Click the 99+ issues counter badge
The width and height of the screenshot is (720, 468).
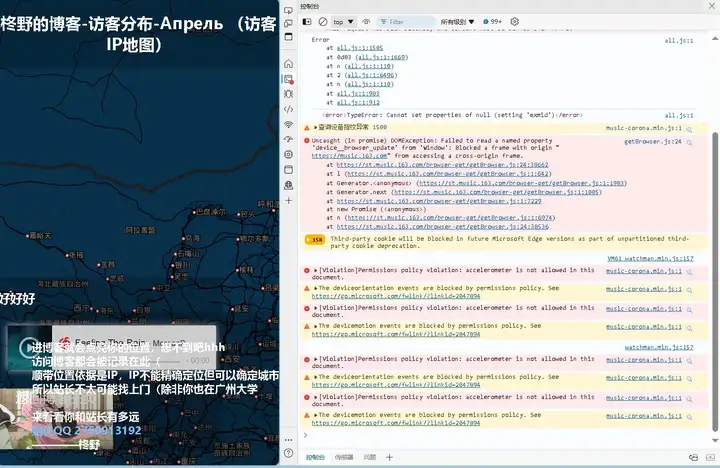(493, 22)
